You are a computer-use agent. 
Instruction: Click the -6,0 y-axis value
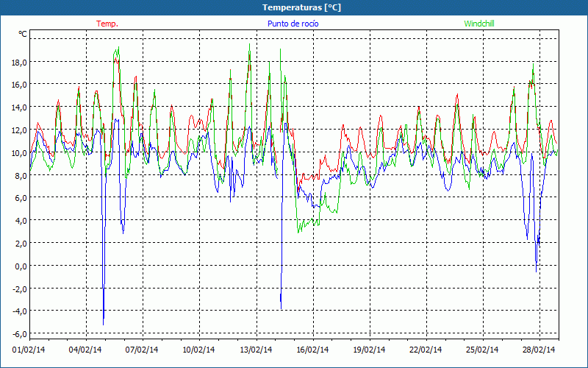(x=20, y=335)
